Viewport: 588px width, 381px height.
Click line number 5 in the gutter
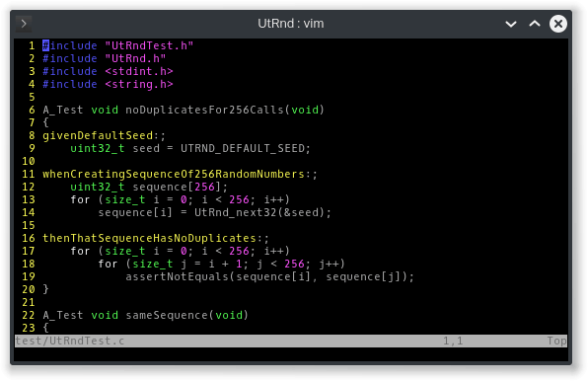click(32, 97)
